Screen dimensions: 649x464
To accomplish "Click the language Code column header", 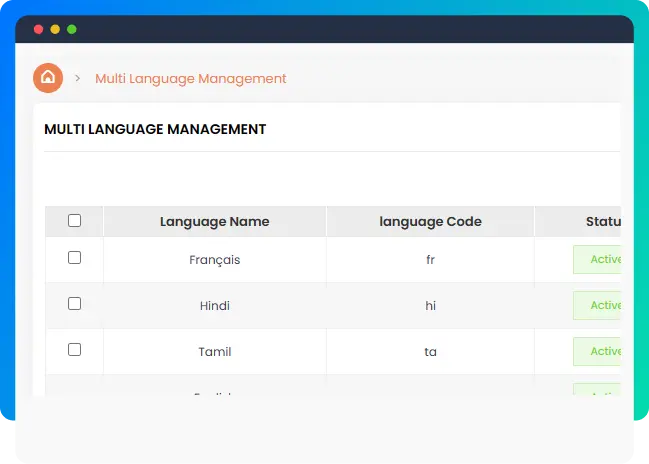I will pos(430,222).
